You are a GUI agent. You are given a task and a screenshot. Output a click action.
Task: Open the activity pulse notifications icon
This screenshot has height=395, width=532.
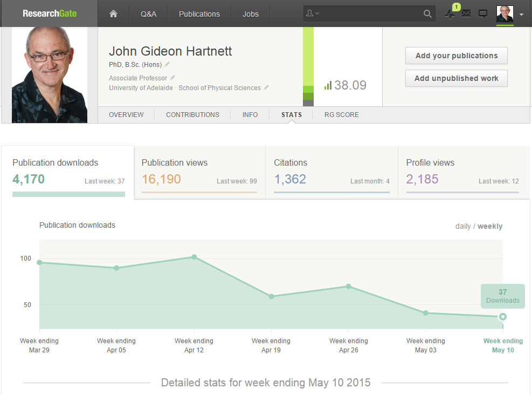click(450, 14)
